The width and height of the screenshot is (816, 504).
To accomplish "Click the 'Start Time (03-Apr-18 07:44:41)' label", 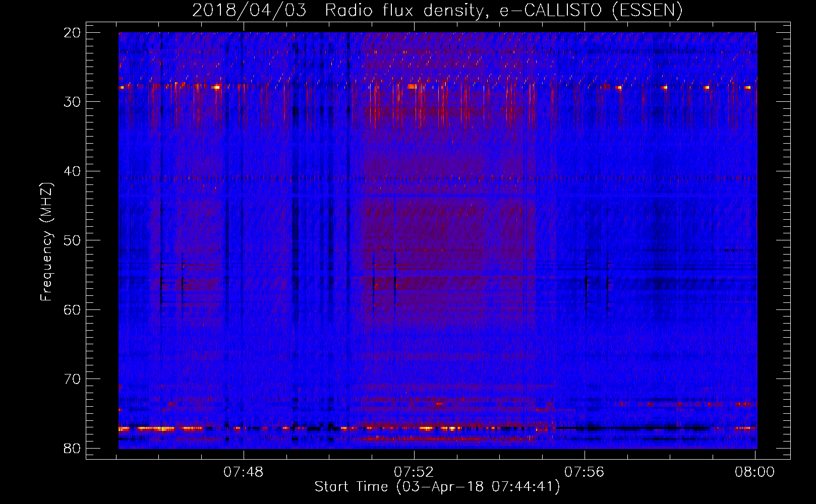I will coord(437,487).
